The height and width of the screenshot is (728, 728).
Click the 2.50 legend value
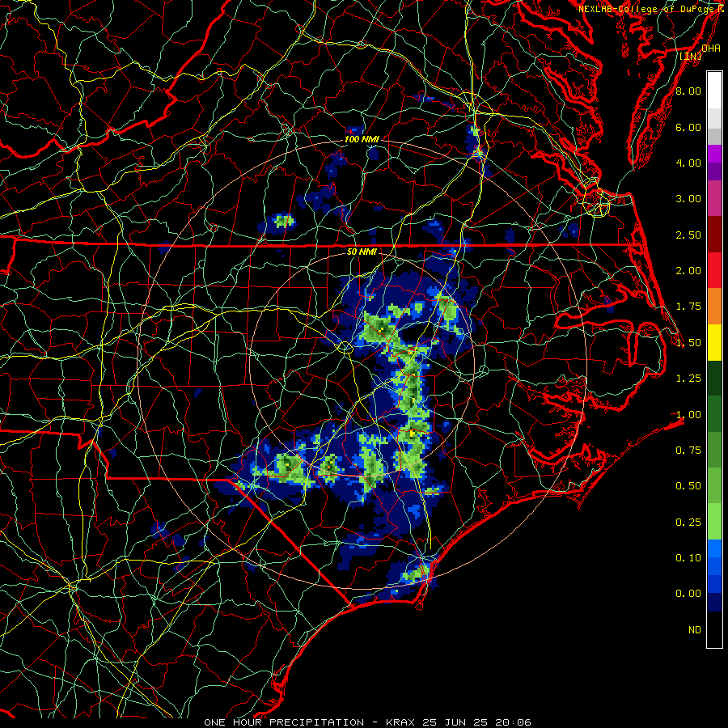pos(688,235)
